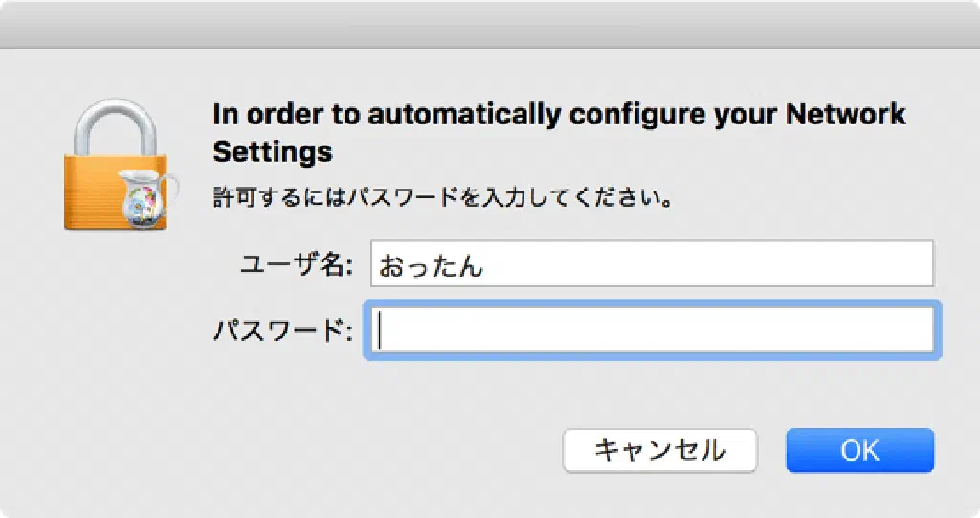The width and height of the screenshot is (980, 518).
Task: Click the おったん text in username field
Action: pos(431,265)
